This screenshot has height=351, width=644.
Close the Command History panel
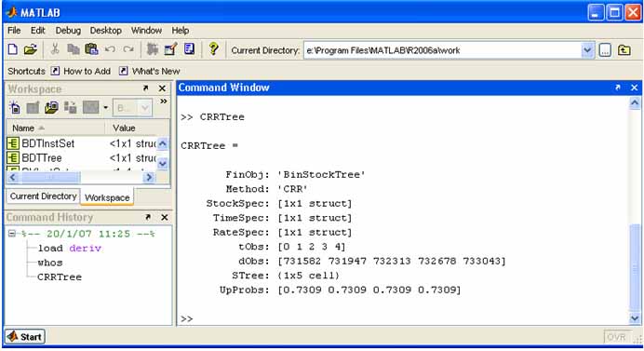[x=165, y=217]
